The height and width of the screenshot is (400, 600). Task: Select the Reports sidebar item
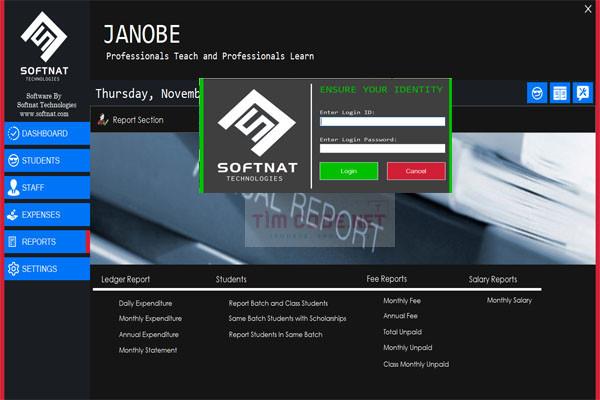pos(47,242)
